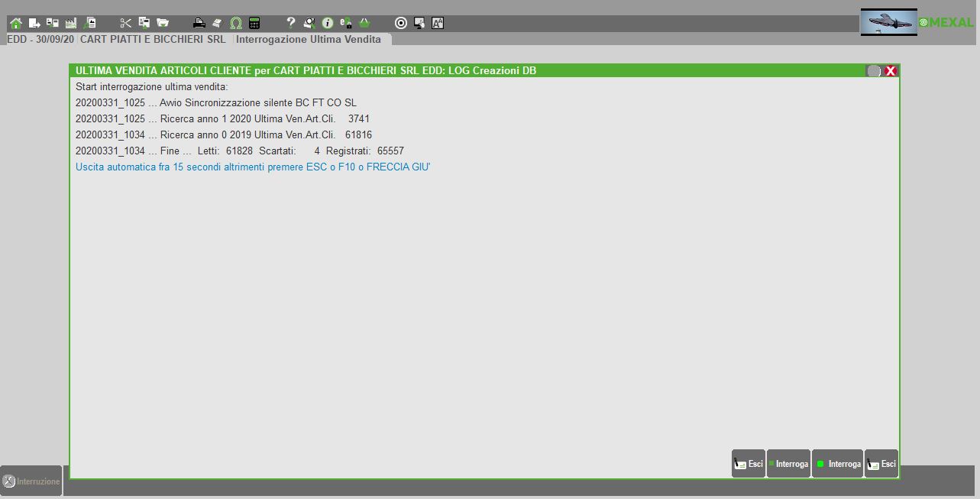This screenshot has height=499, width=980.
Task: Click the rightmost Esci button
Action: (x=881, y=464)
